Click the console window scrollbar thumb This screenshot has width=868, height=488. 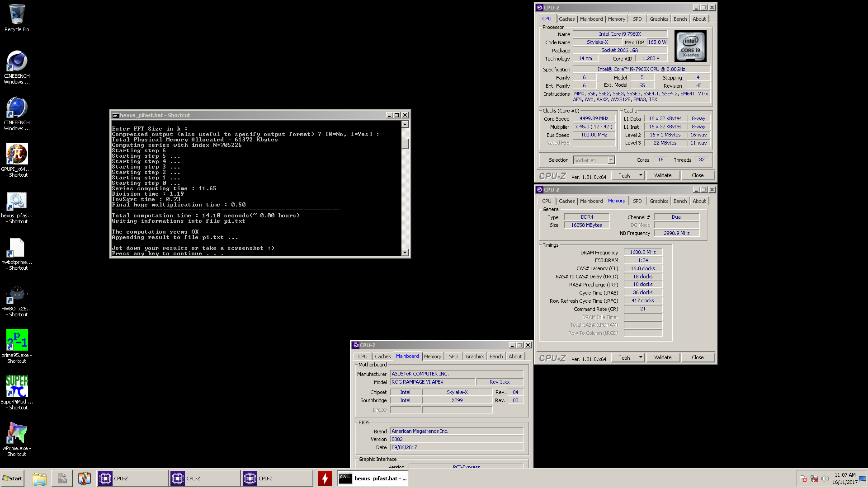(405, 144)
